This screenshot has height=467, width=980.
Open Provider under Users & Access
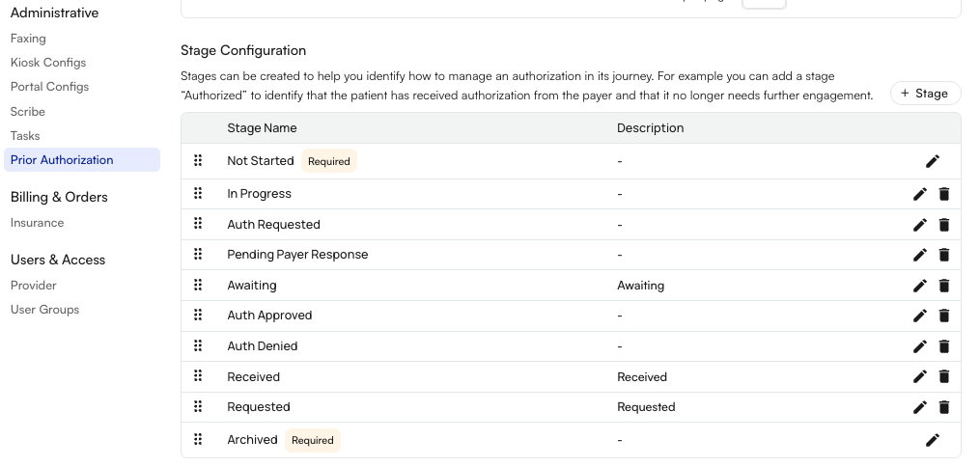coord(33,286)
